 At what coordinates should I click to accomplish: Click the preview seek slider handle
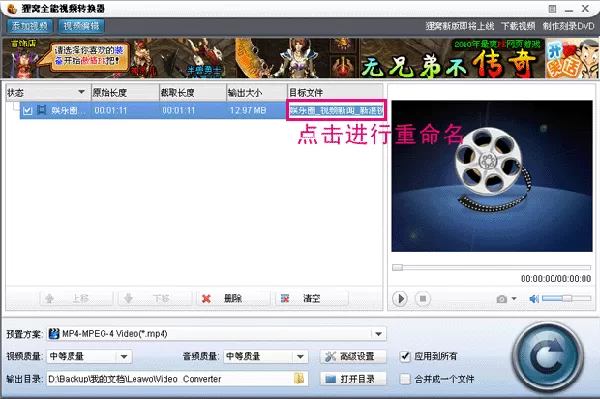coord(397,267)
